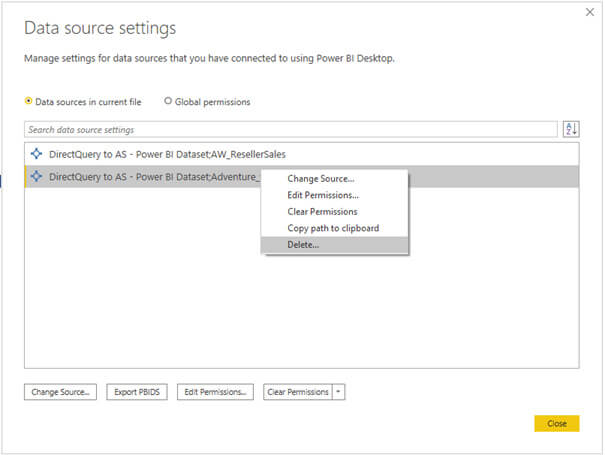This screenshot has height=455, width=605.
Task: Choose Clear Permissions in the context menu
Action: tap(334, 212)
